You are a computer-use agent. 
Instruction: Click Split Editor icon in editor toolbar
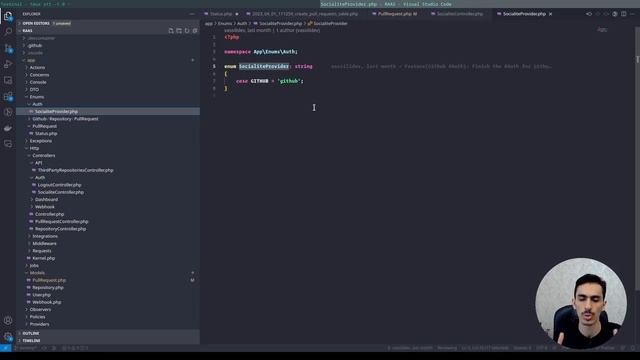point(624,14)
